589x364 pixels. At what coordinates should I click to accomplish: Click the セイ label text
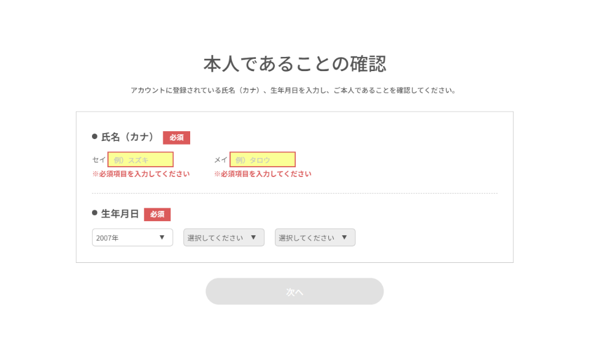[x=99, y=160]
